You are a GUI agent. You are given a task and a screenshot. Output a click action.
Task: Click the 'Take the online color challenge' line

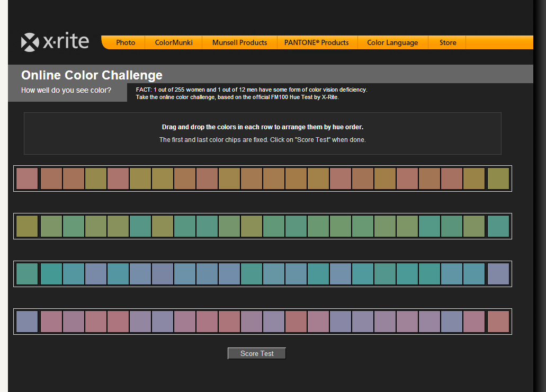237,97
